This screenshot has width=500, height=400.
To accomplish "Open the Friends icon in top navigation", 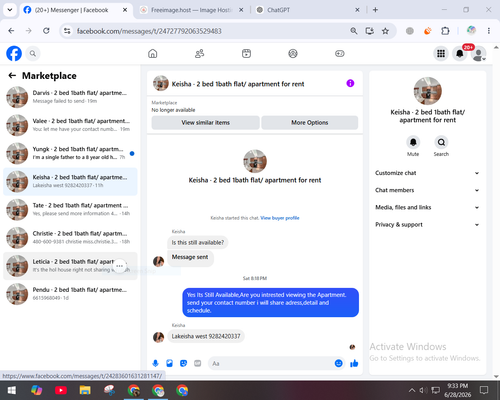I will 199,53.
